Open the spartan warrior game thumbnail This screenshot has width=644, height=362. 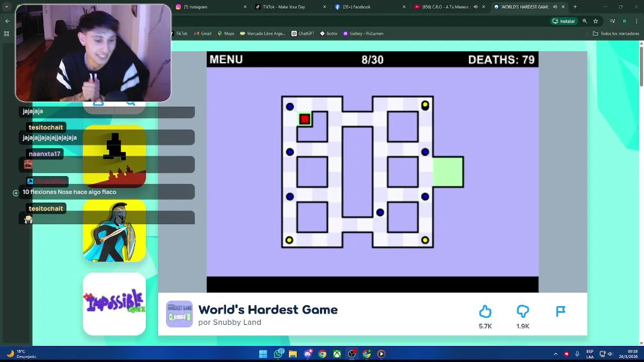[x=114, y=230]
